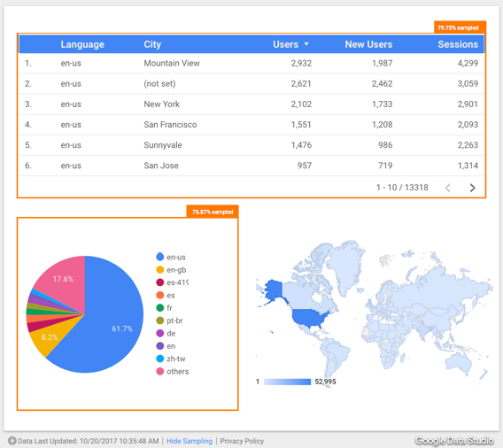The image size is (503, 448).
Task: Select the zh-tw legend dot
Action: click(159, 359)
